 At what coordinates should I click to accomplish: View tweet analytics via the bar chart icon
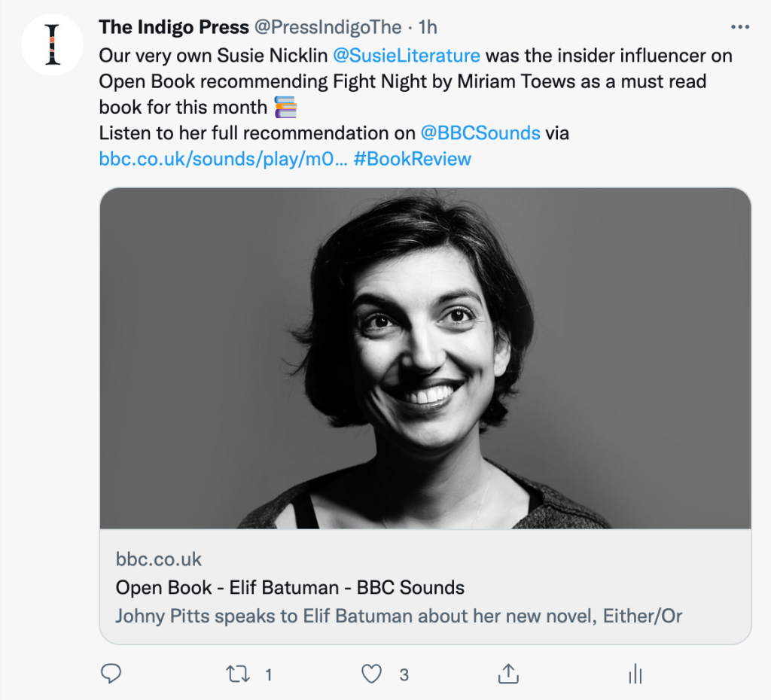635,674
